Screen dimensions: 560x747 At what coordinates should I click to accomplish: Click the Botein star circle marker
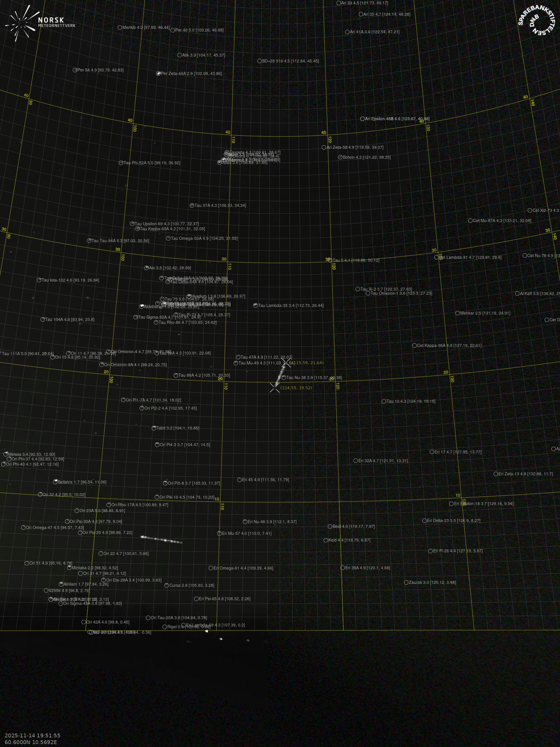(x=340, y=157)
